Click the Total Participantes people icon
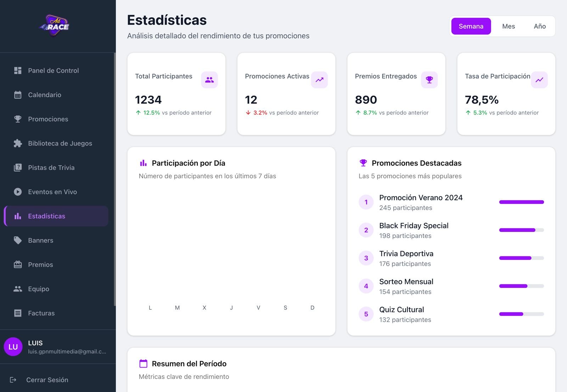Image resolution: width=567 pixels, height=392 pixels. (x=209, y=80)
